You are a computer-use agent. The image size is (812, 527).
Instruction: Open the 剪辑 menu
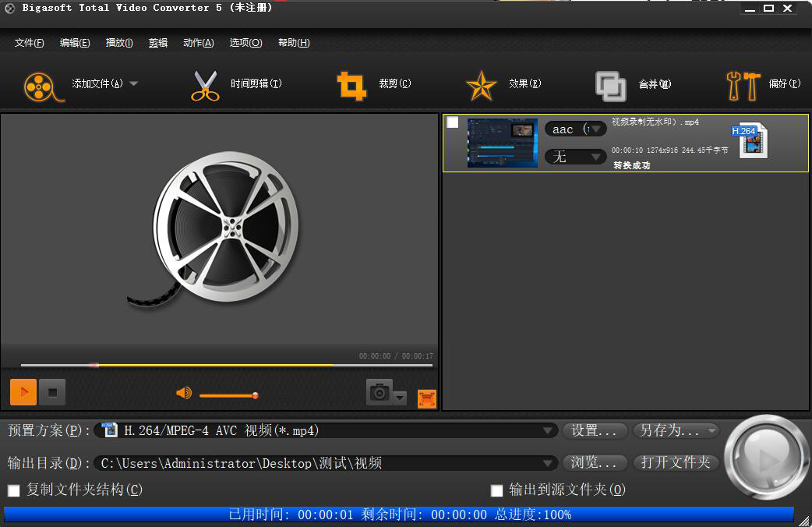(158, 43)
